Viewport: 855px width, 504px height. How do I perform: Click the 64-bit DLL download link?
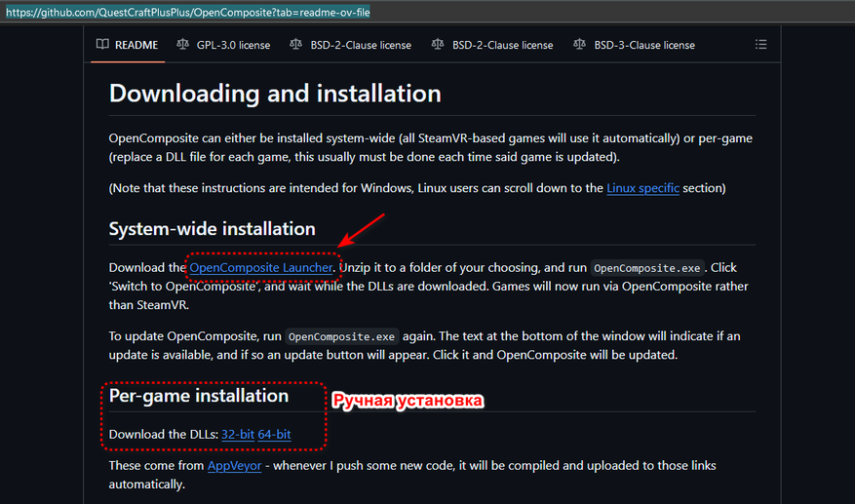[x=274, y=434]
